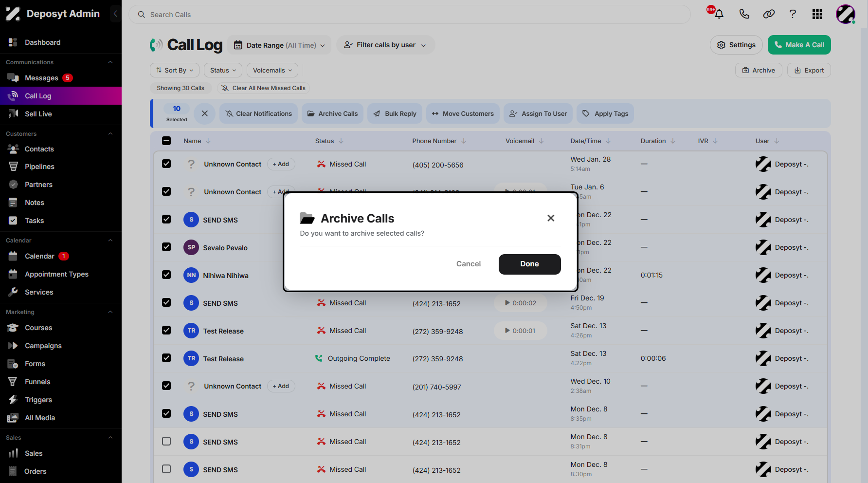Collapse the sidebar with the arrow icon
This screenshot has width=868, height=483.
pyautogui.click(x=115, y=14)
